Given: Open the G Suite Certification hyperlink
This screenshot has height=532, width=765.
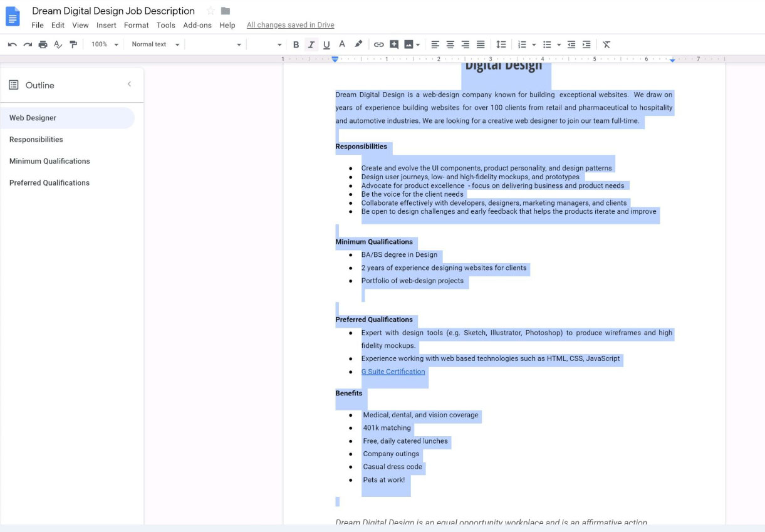Looking at the screenshot, I should tap(393, 372).
